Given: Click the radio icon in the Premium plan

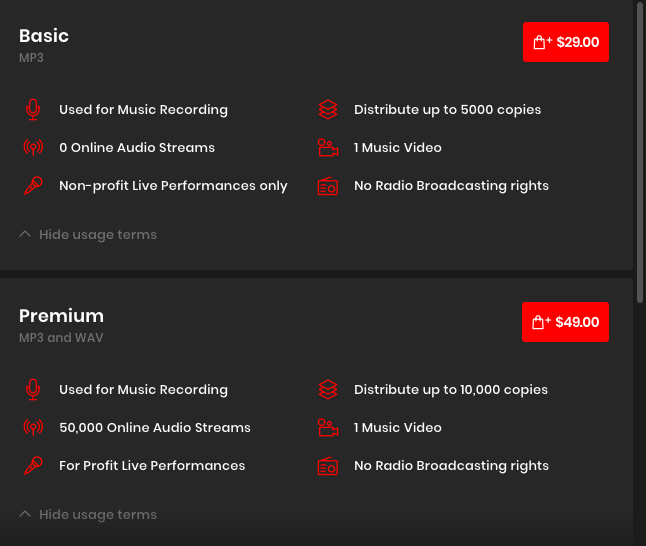Looking at the screenshot, I should coord(328,465).
